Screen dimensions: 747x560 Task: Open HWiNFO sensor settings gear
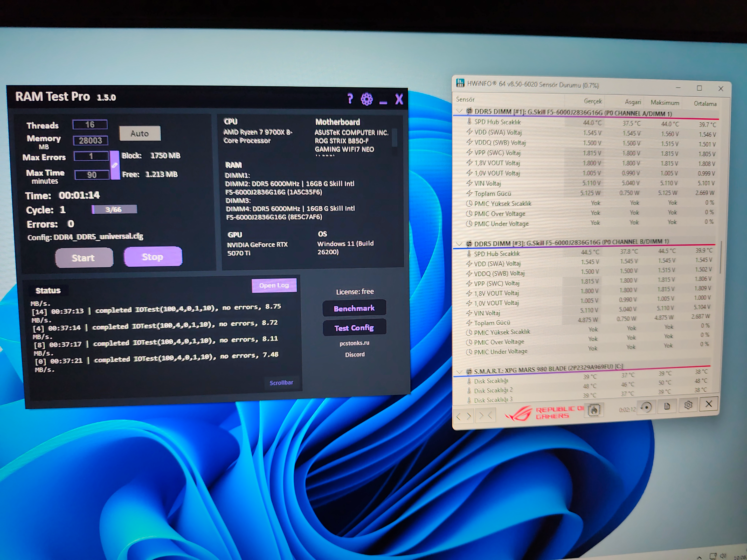[688, 405]
